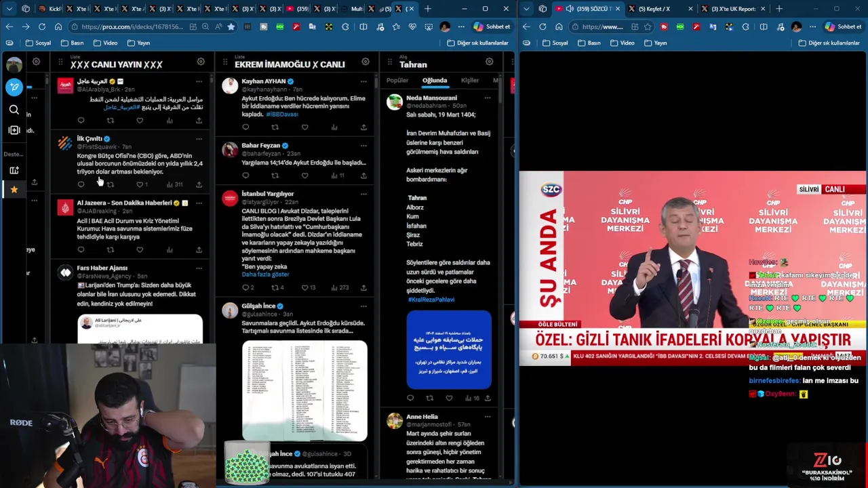Open more options on Anne Helia post

click(x=488, y=417)
